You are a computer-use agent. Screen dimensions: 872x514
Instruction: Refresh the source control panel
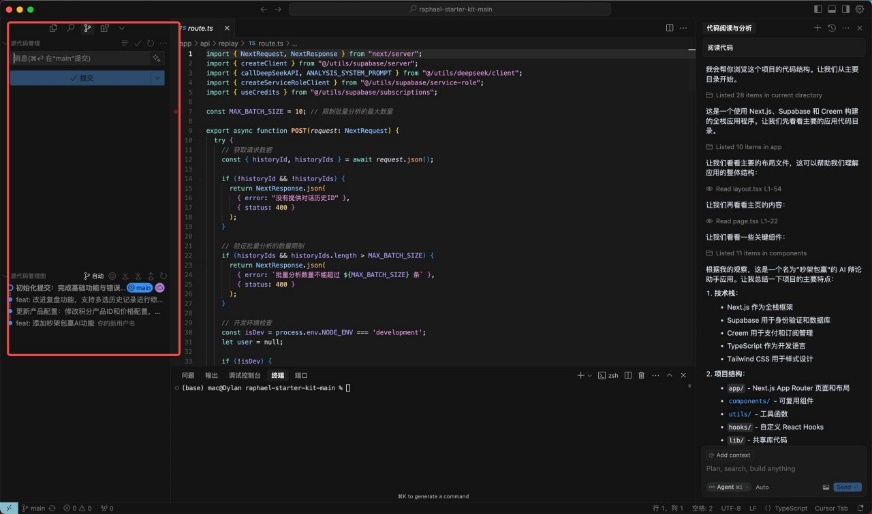[151, 44]
